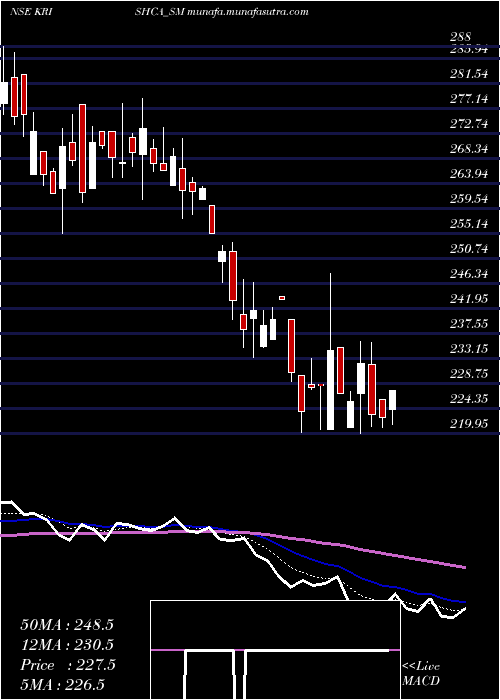The width and height of the screenshot is (500, 700).
Task: Click the 228.75 price axis label
Action: coord(469,374)
